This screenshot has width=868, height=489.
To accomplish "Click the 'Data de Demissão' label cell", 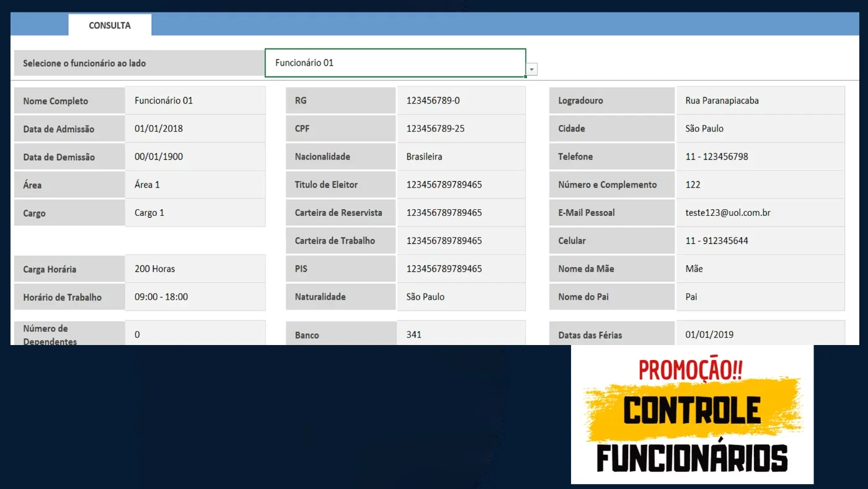I will click(x=69, y=157).
